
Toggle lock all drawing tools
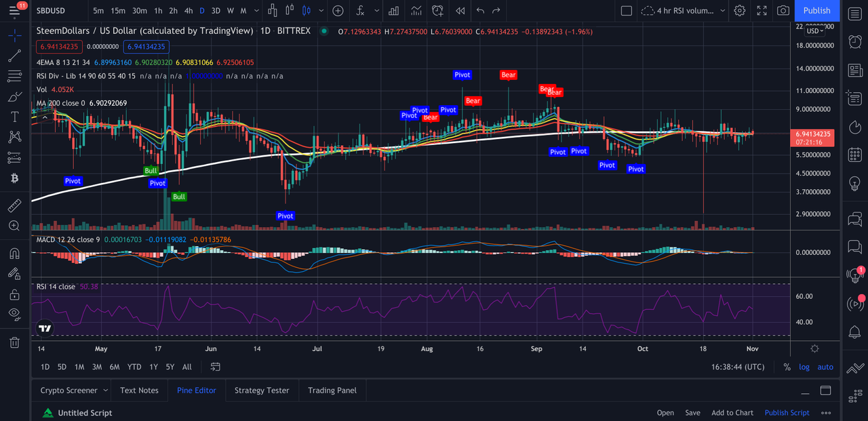click(14, 294)
